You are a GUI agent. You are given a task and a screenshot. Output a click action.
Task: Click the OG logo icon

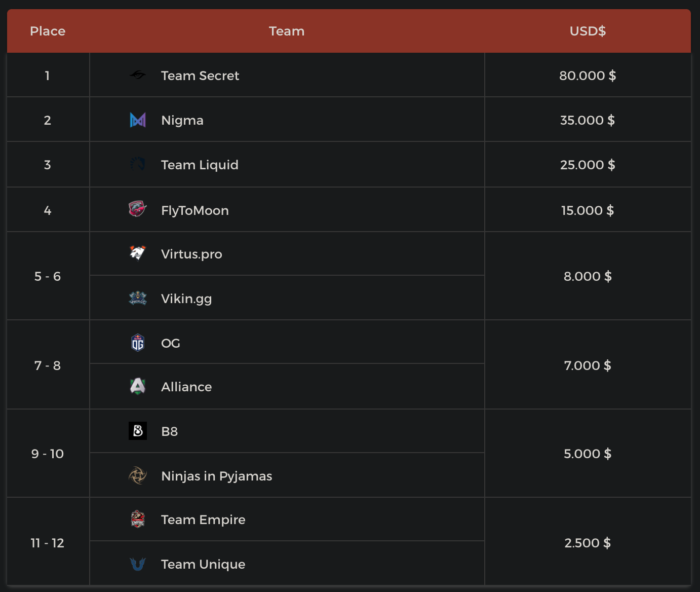[x=137, y=343]
